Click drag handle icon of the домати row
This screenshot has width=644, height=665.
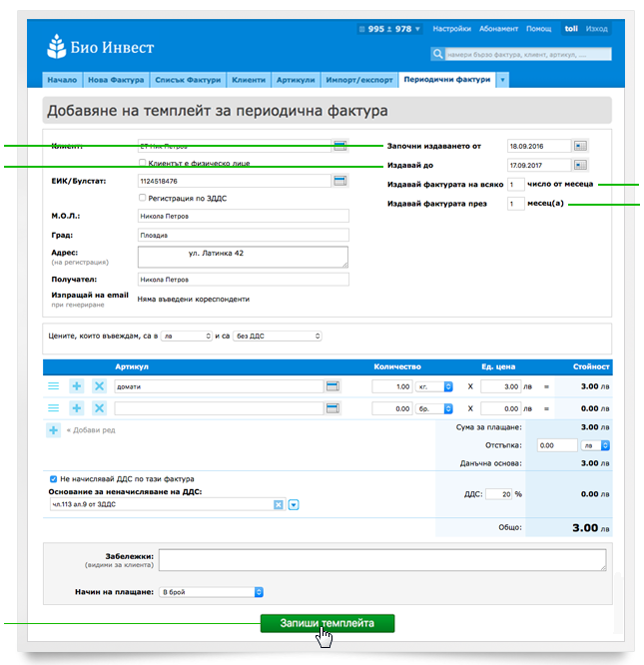tap(54, 385)
